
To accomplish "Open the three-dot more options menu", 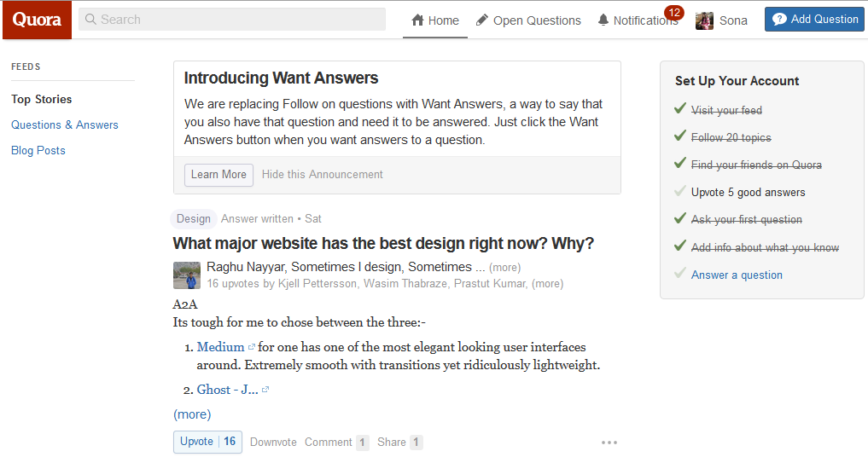I will point(609,443).
